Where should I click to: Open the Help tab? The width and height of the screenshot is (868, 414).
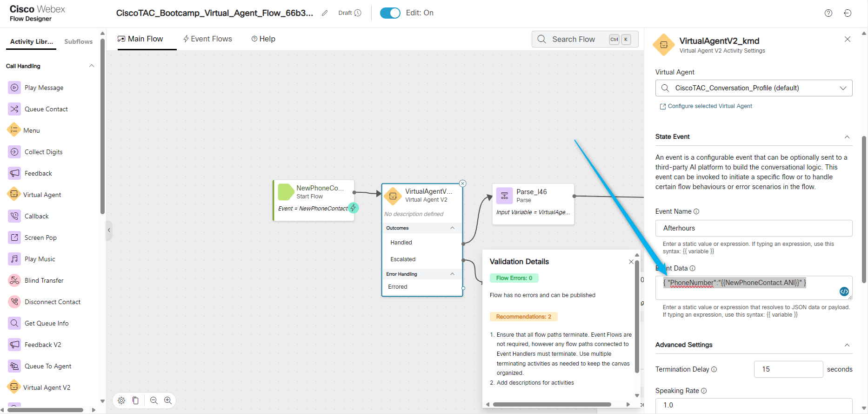click(x=263, y=39)
